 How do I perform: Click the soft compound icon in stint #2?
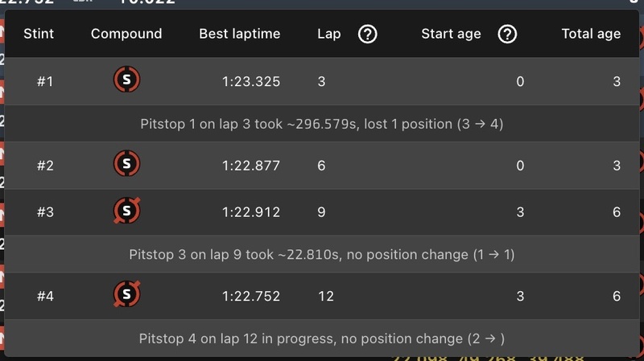point(126,165)
